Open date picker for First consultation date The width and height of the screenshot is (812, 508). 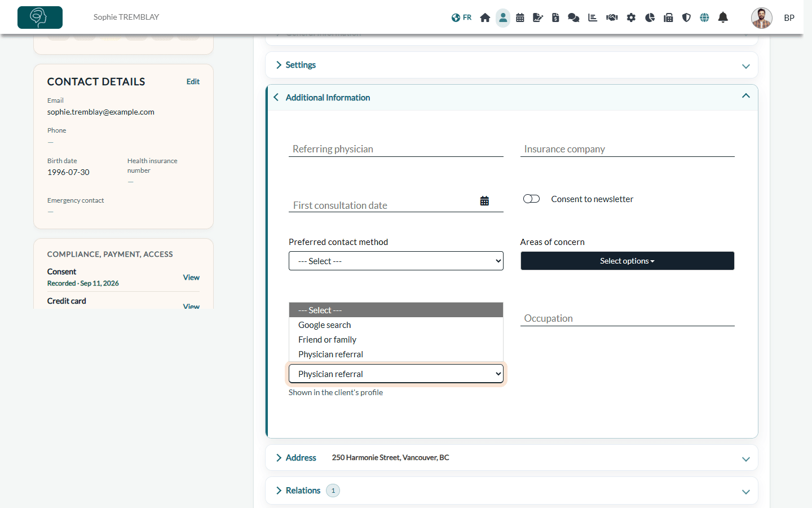coord(484,201)
